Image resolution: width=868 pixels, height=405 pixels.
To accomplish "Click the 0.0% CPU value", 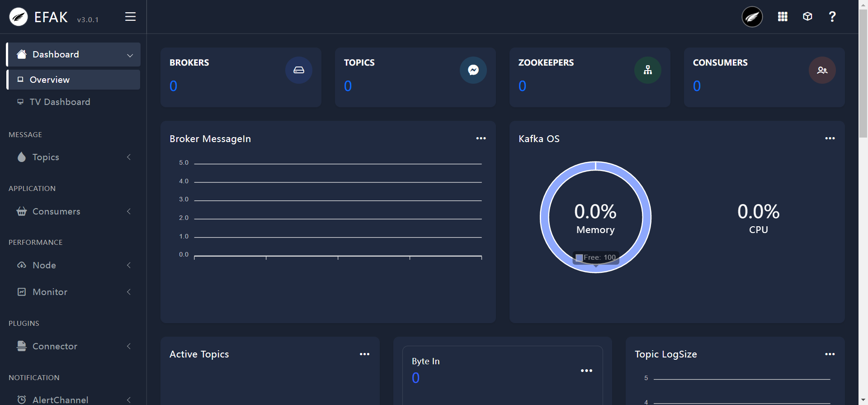I will [x=759, y=212].
